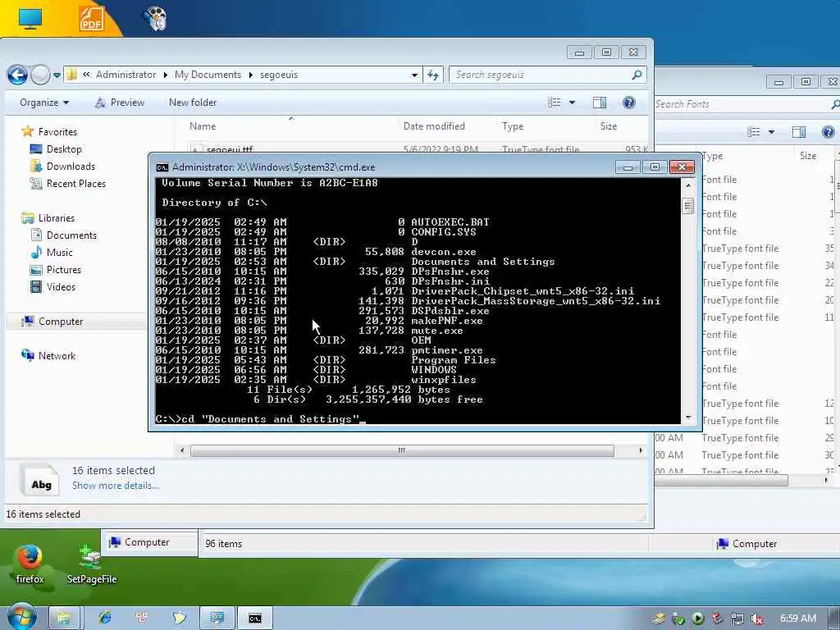Open My Computer desktop icon
Screen dimensions: 840x630
tap(30, 18)
